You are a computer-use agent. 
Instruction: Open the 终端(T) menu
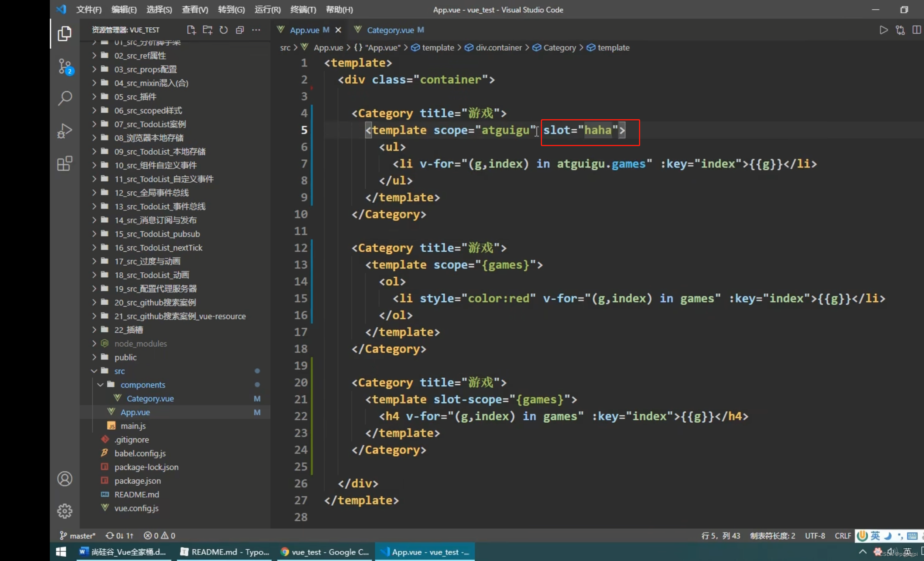303,9
